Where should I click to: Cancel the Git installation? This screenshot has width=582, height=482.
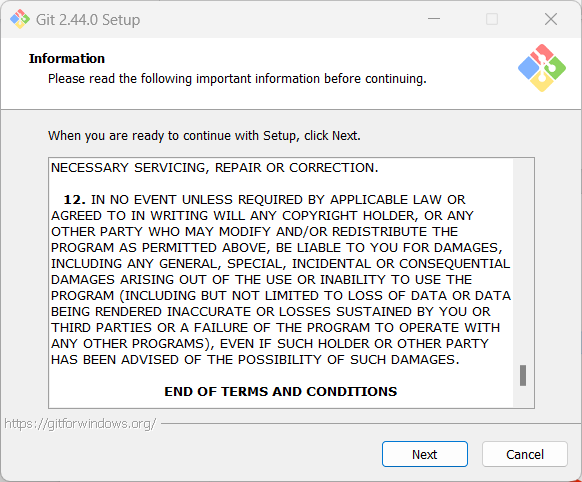coord(525,454)
